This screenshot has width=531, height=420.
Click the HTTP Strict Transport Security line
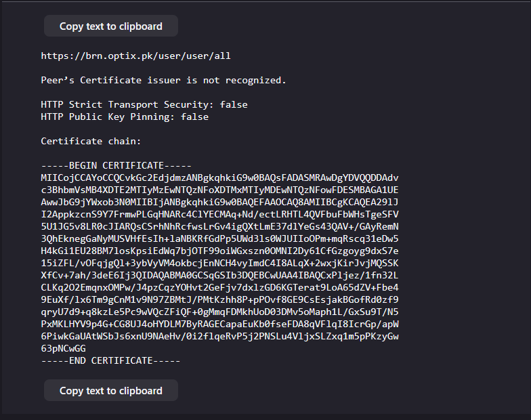[144, 104]
